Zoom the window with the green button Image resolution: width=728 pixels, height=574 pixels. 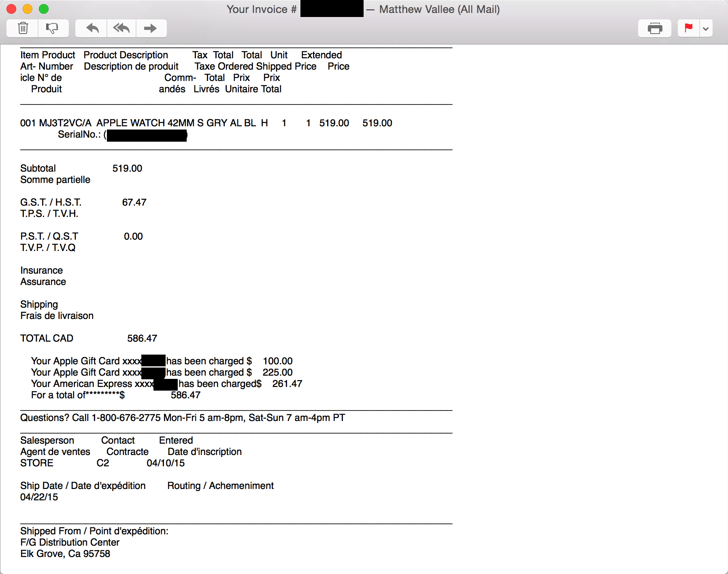(x=44, y=9)
